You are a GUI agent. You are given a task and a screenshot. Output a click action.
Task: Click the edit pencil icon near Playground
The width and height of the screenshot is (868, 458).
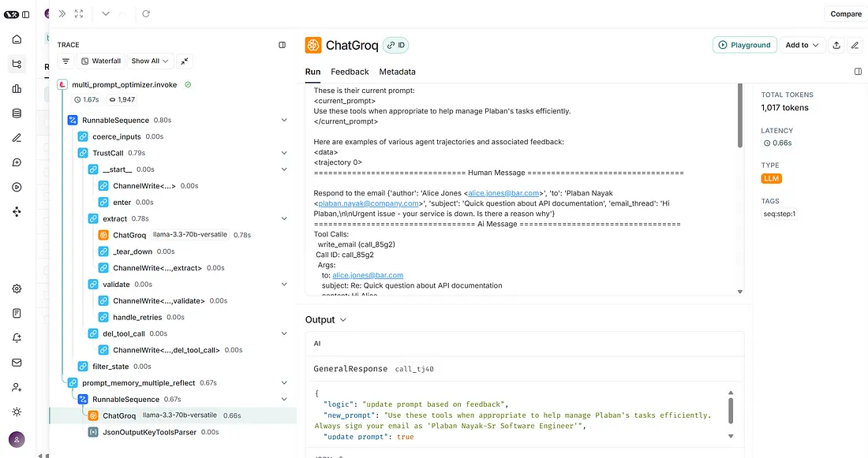click(x=855, y=46)
